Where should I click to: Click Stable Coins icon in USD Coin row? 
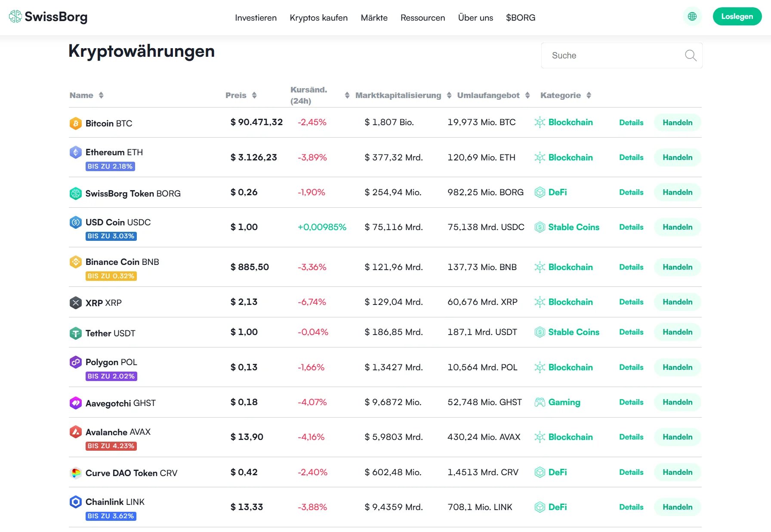[x=540, y=227]
